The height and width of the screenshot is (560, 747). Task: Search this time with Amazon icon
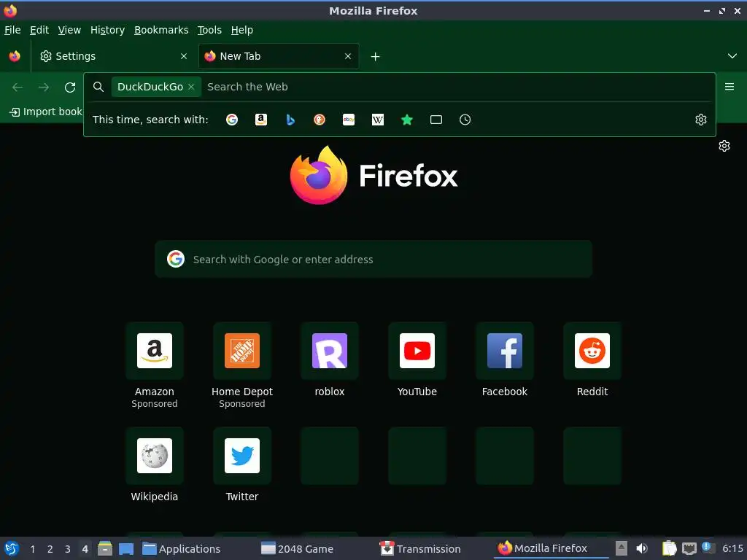pos(261,120)
